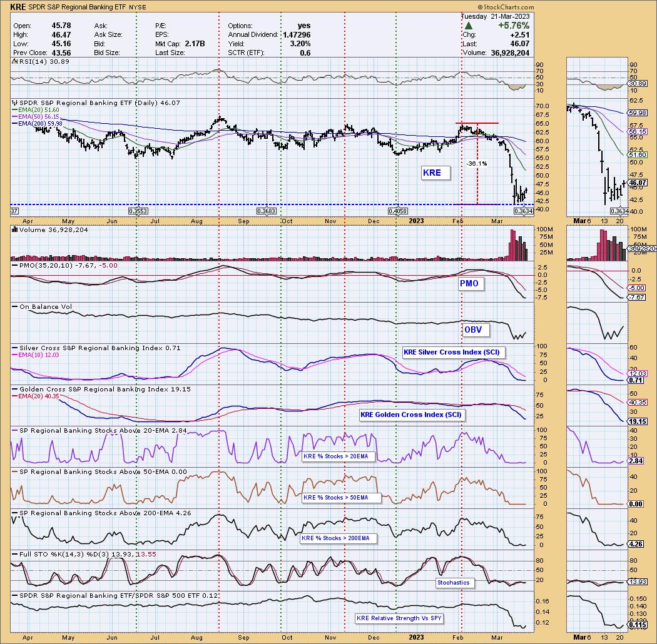The width and height of the screenshot is (657, 644).
Task: Click the -5.00 PMO signal tag in zoom panel
Action: point(637,288)
